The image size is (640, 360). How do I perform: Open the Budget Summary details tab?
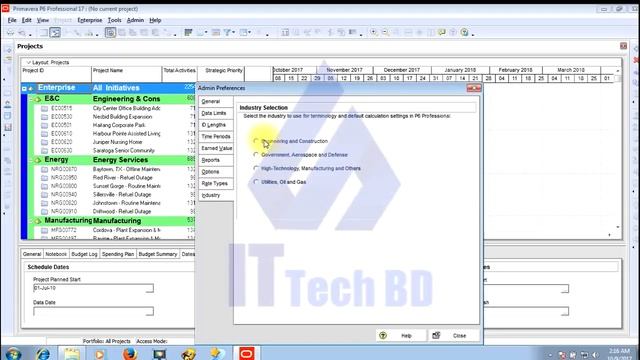coord(158,254)
